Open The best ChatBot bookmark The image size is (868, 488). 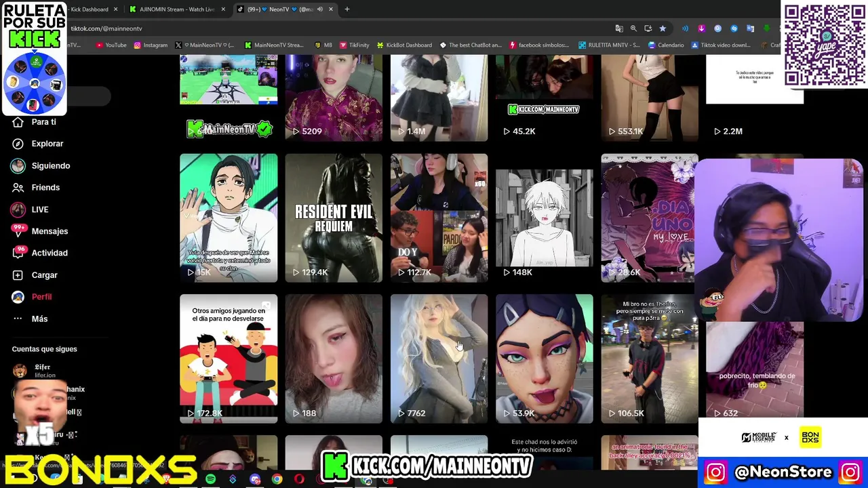471,45
